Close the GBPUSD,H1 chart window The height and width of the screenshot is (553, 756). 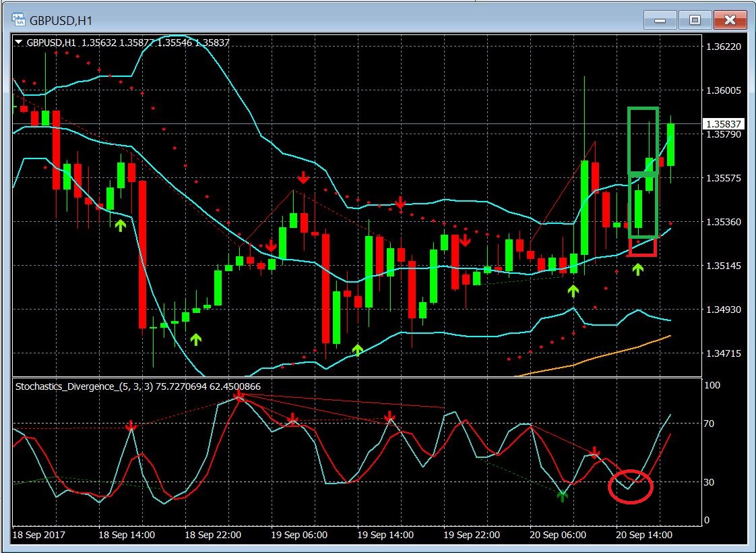pos(730,20)
